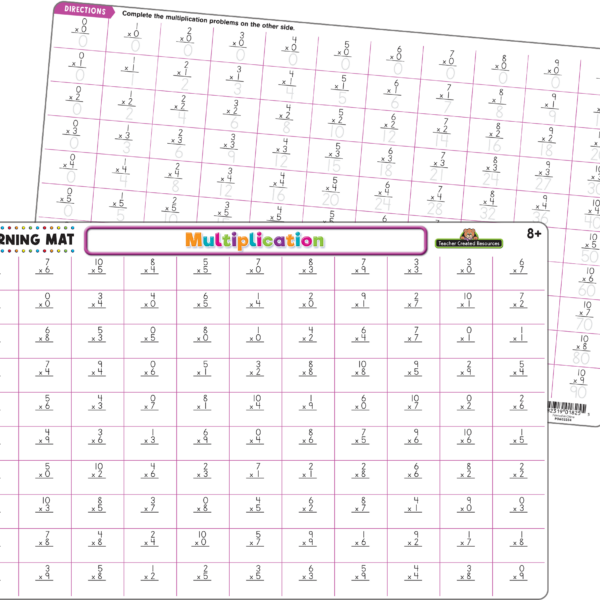Select the 9 × 5 problem on front mat
Screen dimensions: 600x600
413,368
